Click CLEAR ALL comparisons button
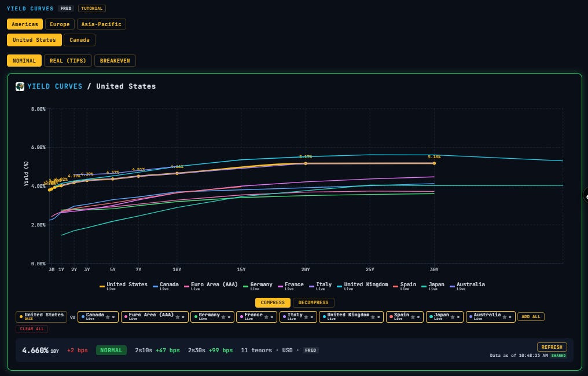Screen dimensions: 588x376 pyautogui.click(x=32, y=328)
